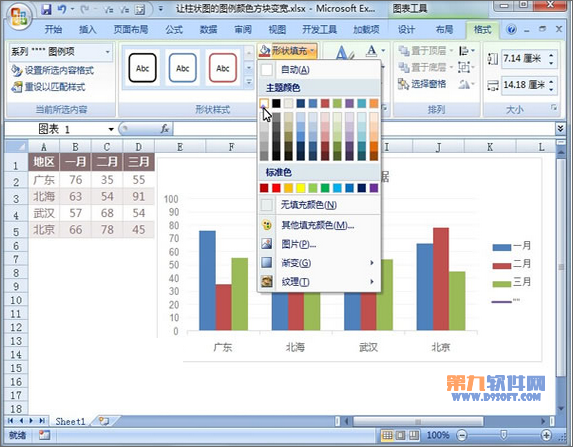Apply the red outline Abc shape style

[x=223, y=68]
